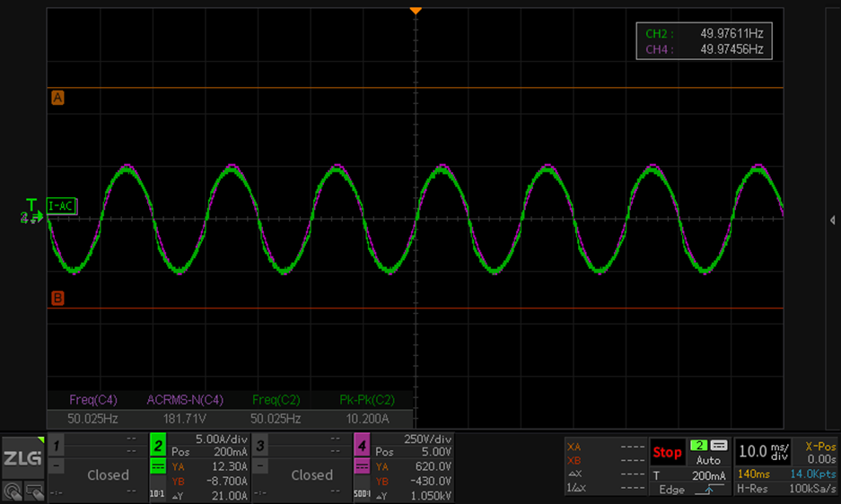Select the channel 2 green badge

(157, 445)
